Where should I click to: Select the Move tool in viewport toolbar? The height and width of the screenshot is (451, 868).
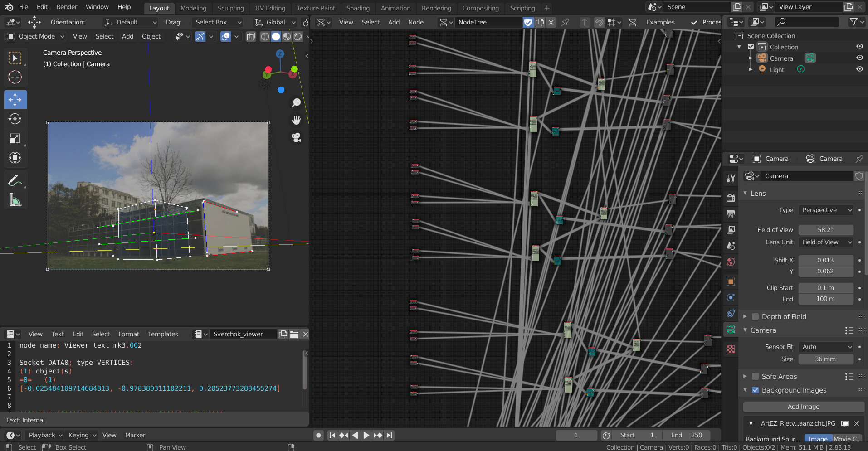click(x=15, y=100)
